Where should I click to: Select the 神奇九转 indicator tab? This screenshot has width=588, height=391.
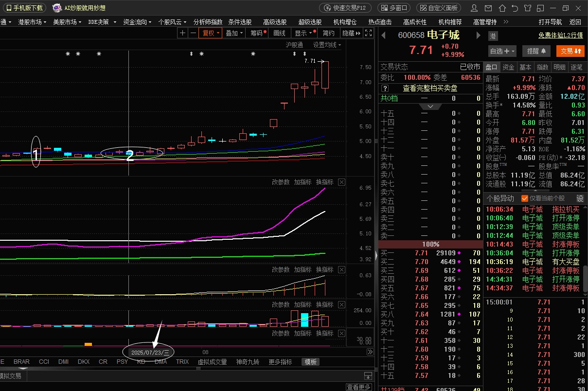[248, 362]
